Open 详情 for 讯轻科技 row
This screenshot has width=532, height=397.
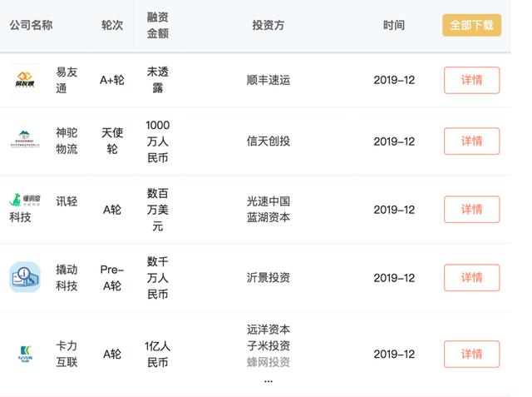pyautogui.click(x=471, y=210)
